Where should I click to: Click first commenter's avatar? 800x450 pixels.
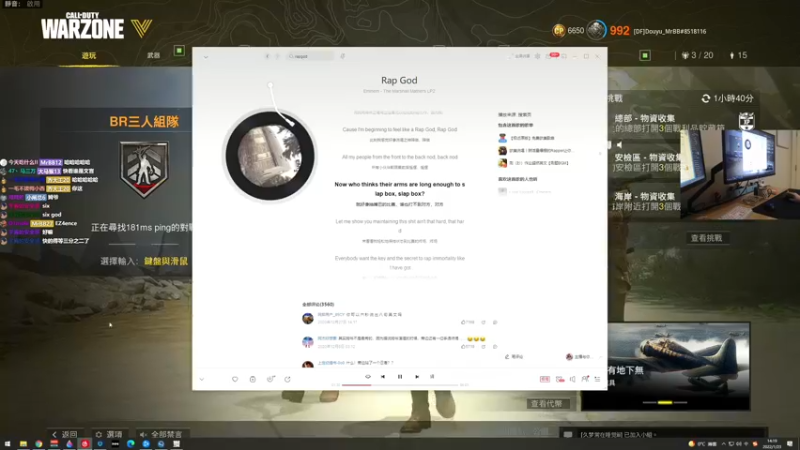click(x=308, y=318)
